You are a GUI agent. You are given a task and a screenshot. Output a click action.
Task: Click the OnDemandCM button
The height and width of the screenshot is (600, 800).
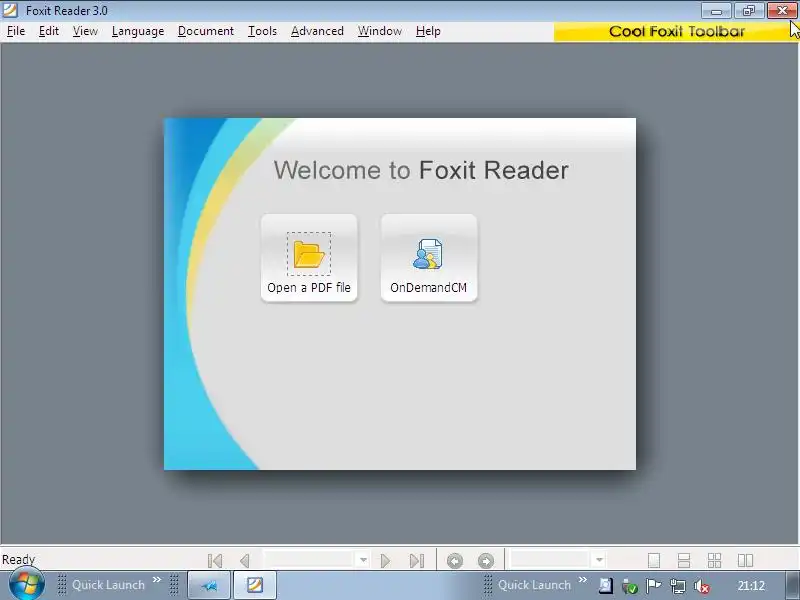click(429, 258)
